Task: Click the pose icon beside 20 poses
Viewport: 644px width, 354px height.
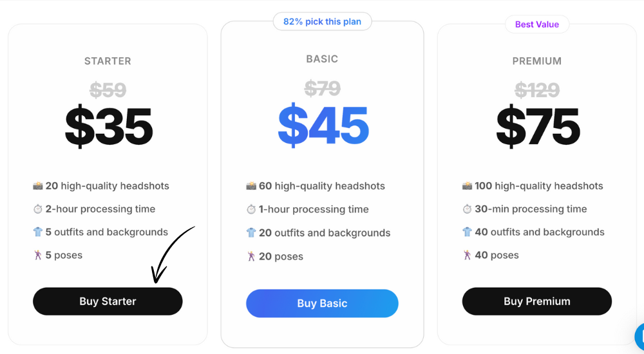Action: click(x=251, y=256)
